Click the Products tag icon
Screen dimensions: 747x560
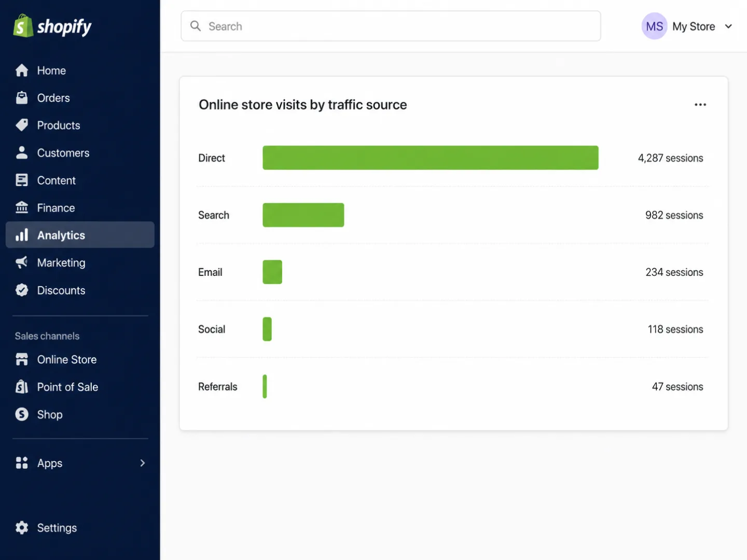22,125
